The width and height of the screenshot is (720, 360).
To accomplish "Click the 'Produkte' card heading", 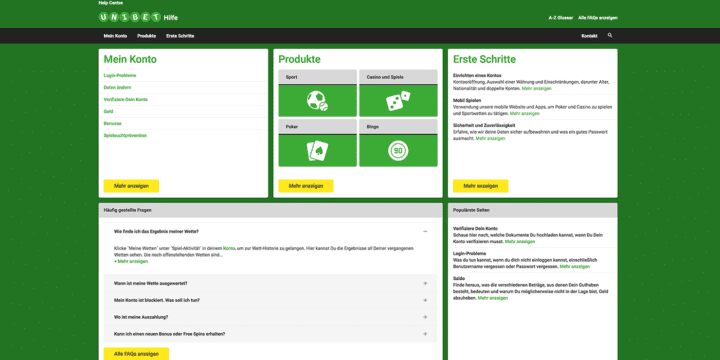I will (299, 59).
